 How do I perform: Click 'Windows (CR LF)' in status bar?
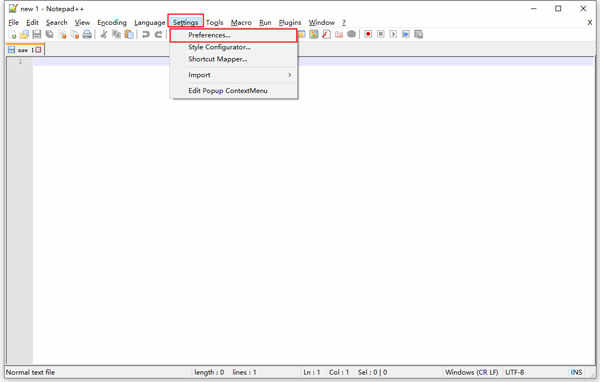[x=471, y=372]
